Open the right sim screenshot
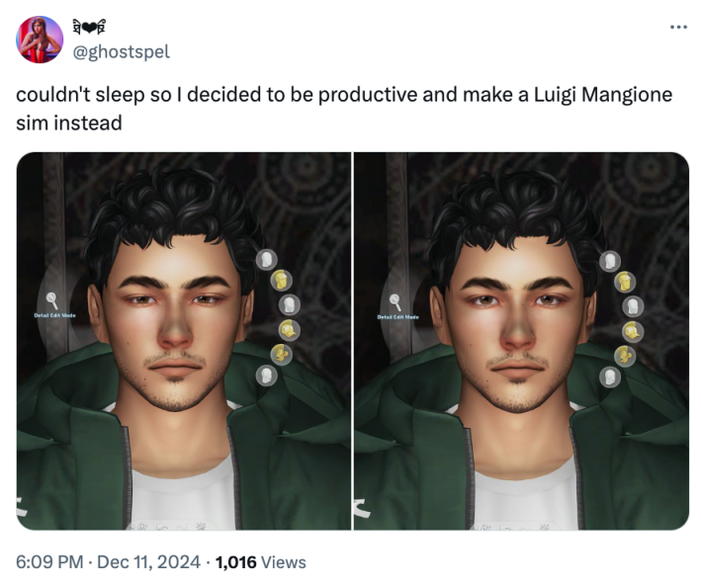The height and width of the screenshot is (588, 701). [521, 341]
